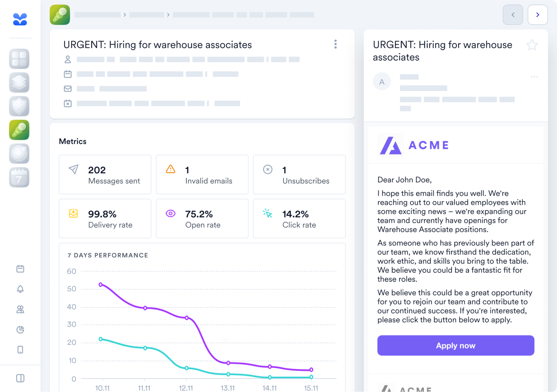Open the sender's ellipsis options menu
557x392 pixels.
pos(534,77)
